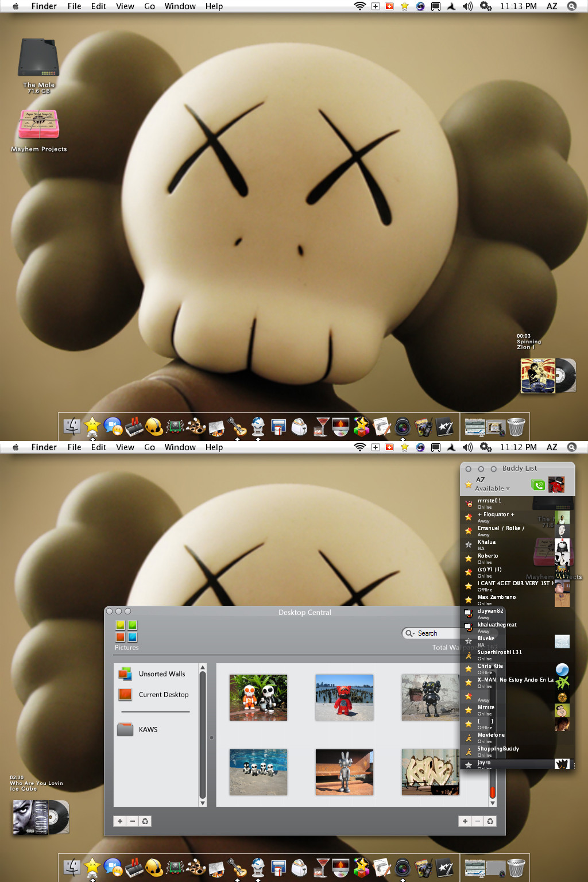The height and width of the screenshot is (882, 588).
Task: Select buddy "jayro"
Action: click(517, 764)
